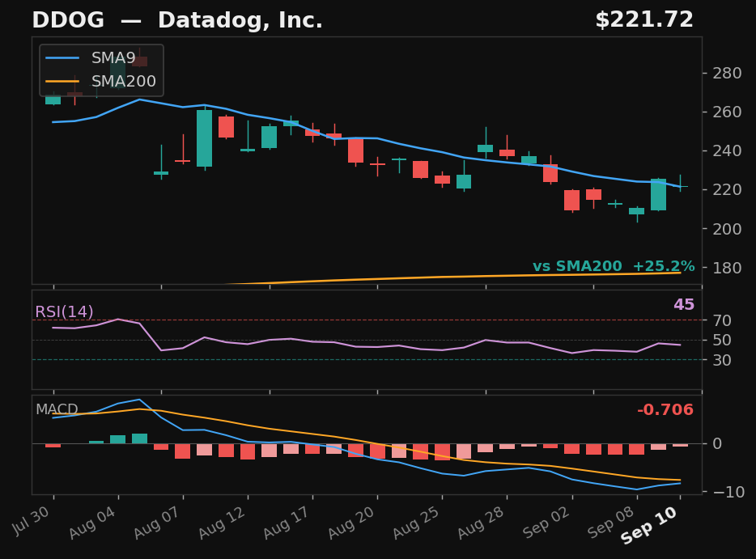Click the RSI 70 axis label
Screen dimensions: 756x559
click(722, 320)
